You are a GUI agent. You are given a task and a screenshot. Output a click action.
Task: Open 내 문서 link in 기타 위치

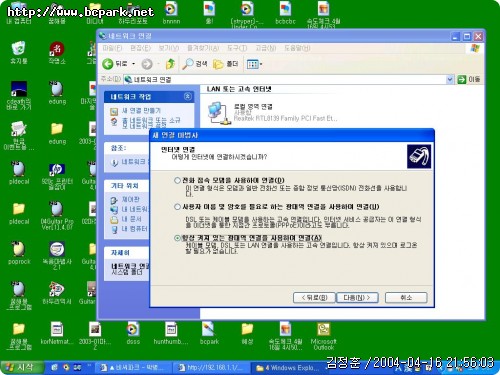(x=131, y=219)
